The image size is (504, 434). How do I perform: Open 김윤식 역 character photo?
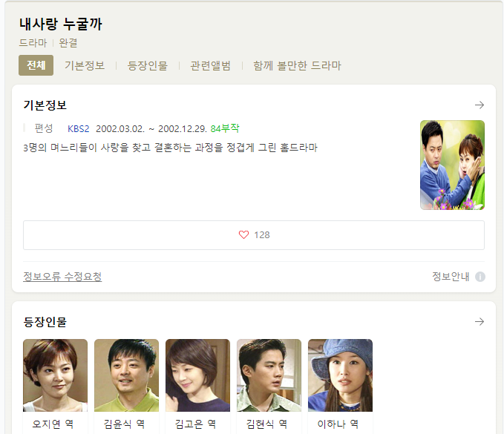(x=127, y=375)
